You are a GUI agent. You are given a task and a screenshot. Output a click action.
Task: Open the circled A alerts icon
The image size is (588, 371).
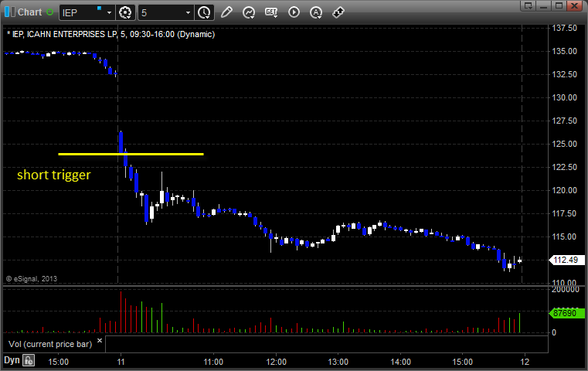316,13
